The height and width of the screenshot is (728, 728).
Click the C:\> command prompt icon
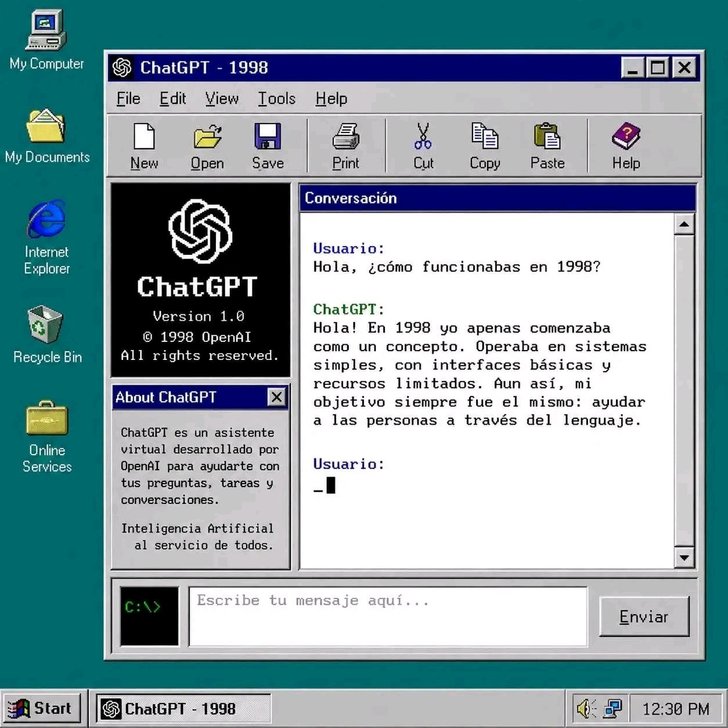(149, 616)
